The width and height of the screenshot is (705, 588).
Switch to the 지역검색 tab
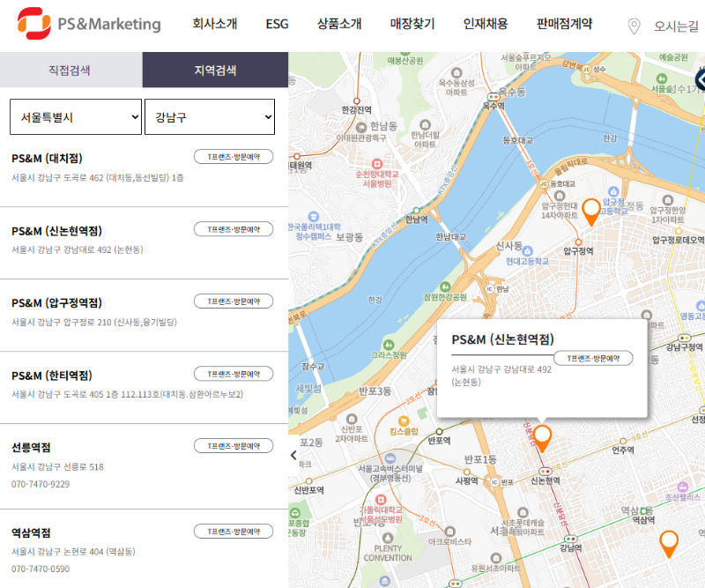215,70
